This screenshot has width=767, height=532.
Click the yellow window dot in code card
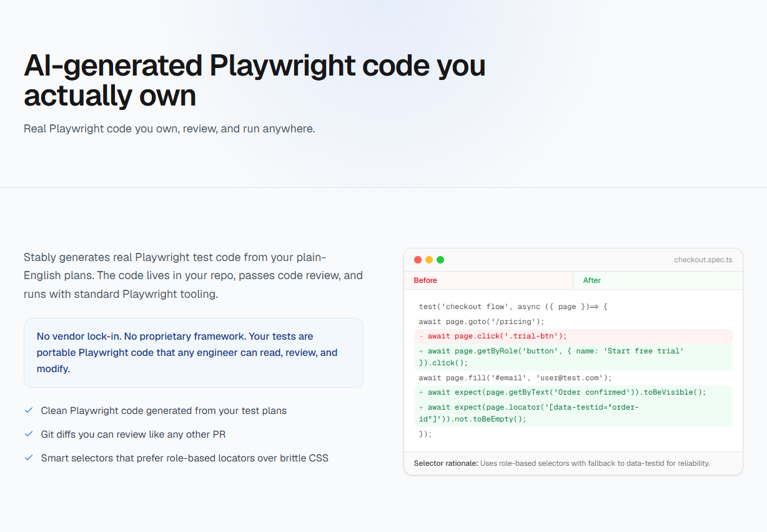point(429,260)
